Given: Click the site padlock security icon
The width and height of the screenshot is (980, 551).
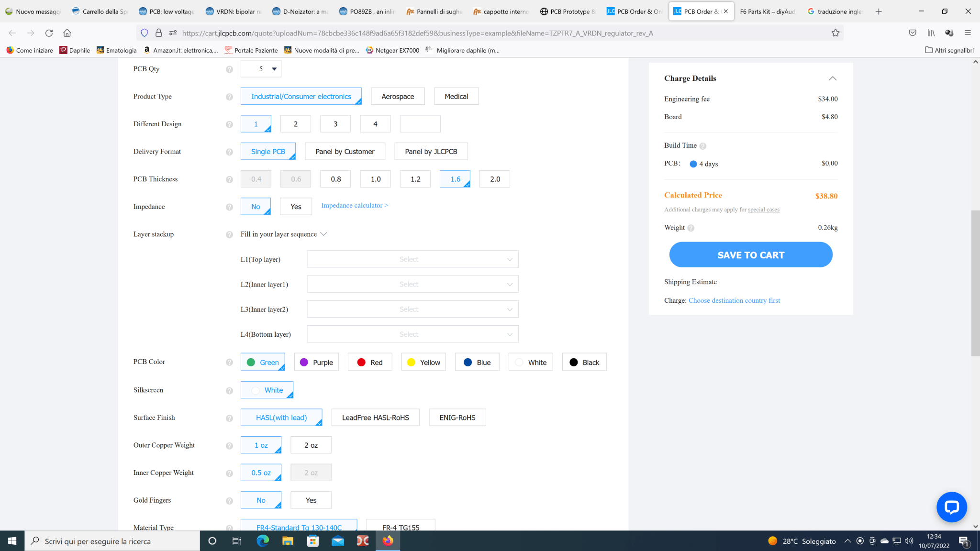Looking at the screenshot, I should [158, 33].
